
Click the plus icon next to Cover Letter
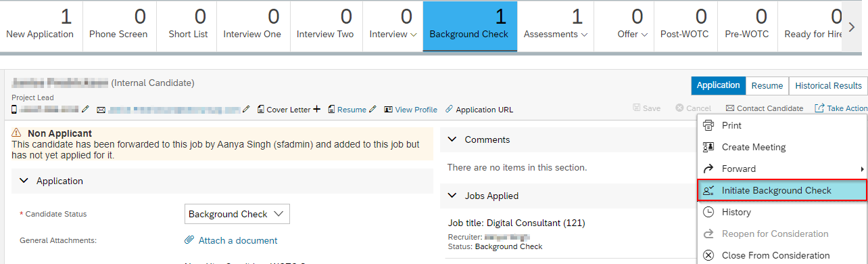coord(317,109)
